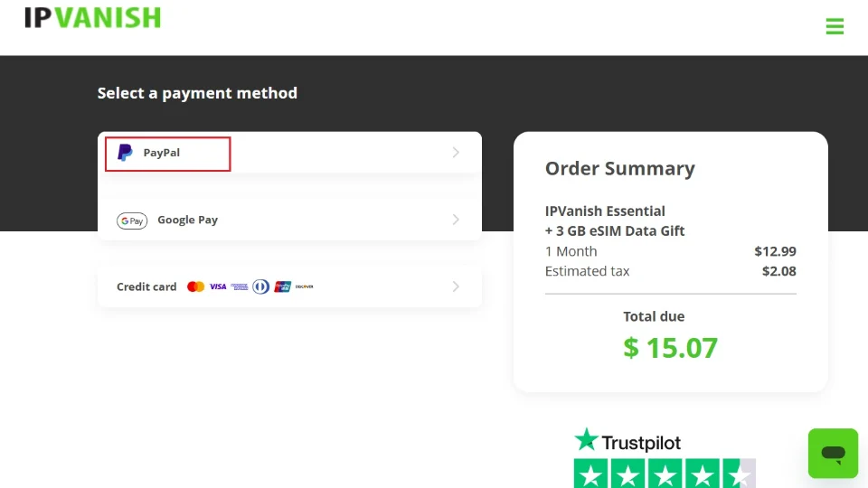This screenshot has width=868, height=488.
Task: Open the Trustpilot logo link
Action: (x=627, y=442)
